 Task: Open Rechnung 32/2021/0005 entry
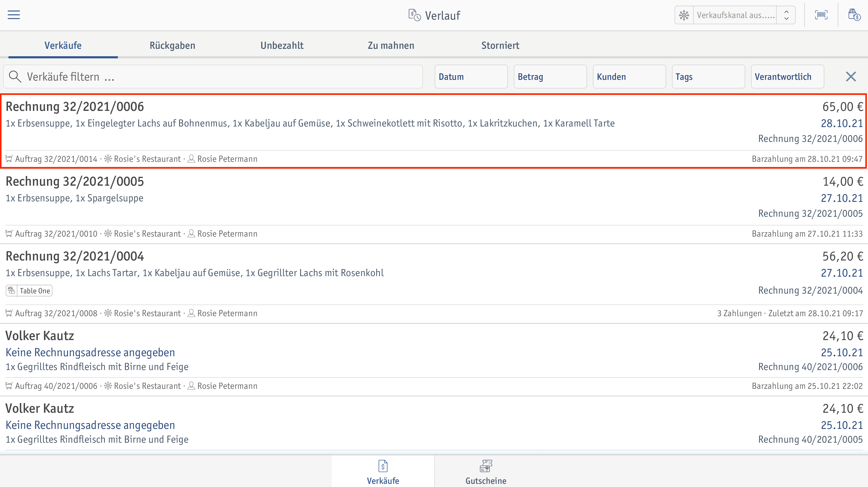tap(434, 206)
